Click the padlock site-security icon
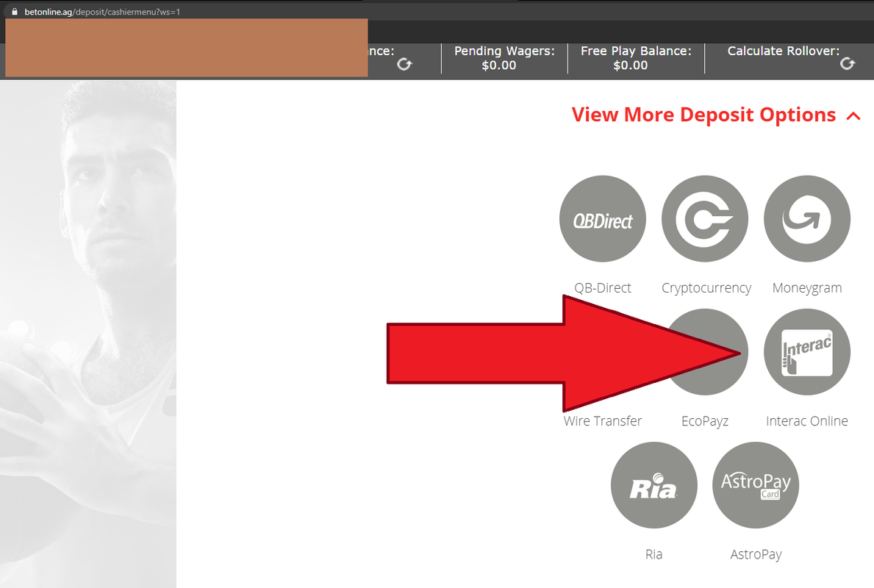This screenshot has height=588, width=874. click(15, 11)
